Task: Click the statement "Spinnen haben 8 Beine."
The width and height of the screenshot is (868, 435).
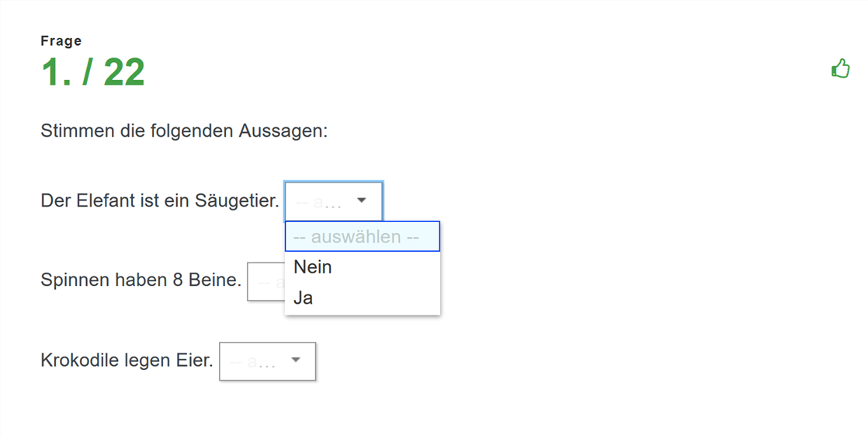Action: point(141,280)
